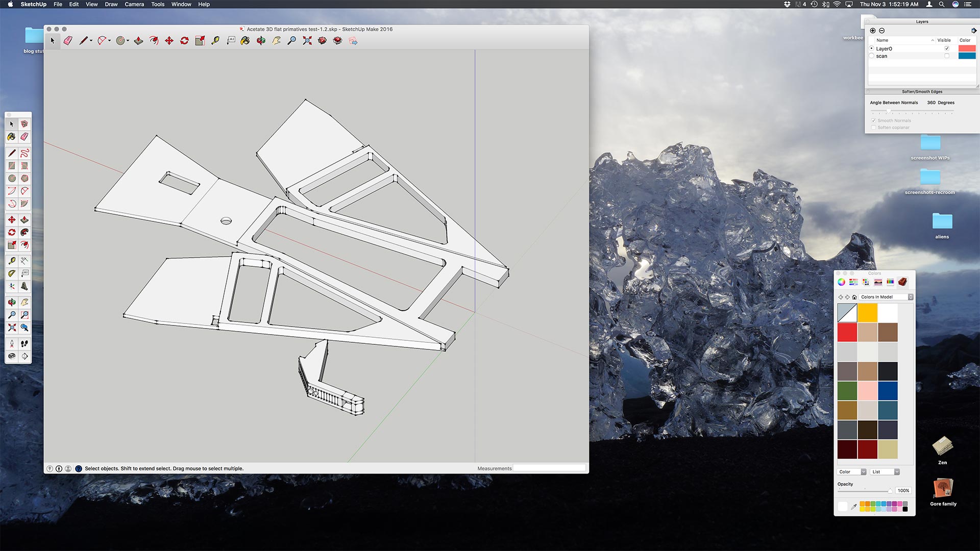Viewport: 980px width, 551px height.
Task: Make scan the active layer
Action: click(872, 56)
